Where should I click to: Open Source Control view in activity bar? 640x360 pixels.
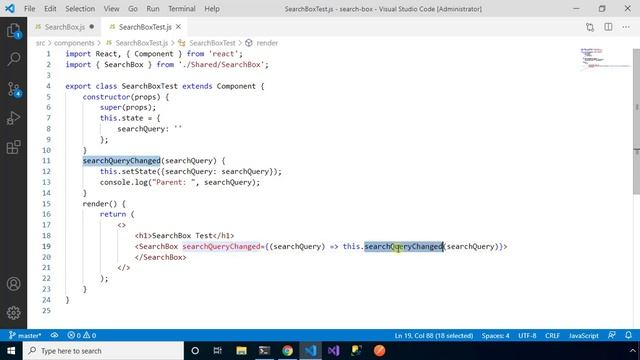tap(13, 89)
